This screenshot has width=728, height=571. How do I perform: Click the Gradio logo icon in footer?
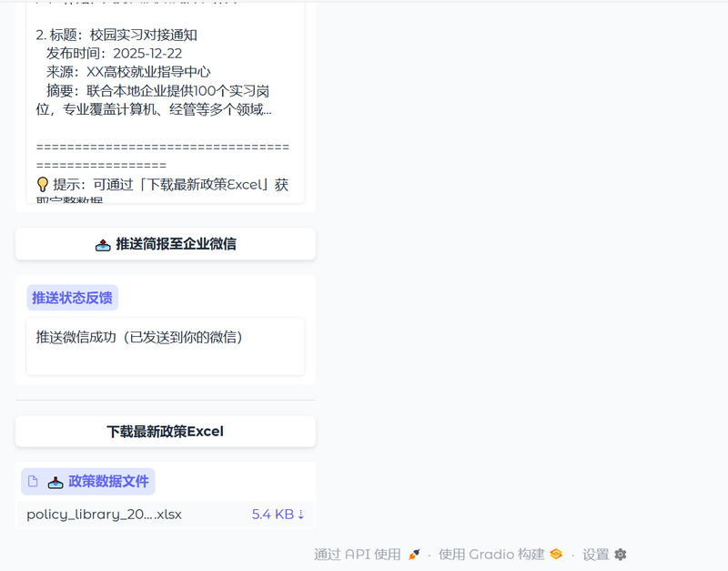coord(556,554)
